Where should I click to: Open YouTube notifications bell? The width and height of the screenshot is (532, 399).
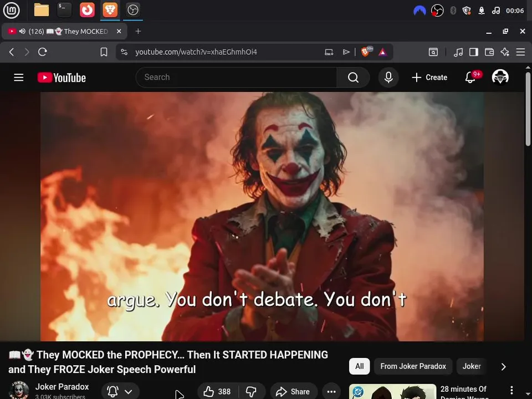[x=470, y=78]
